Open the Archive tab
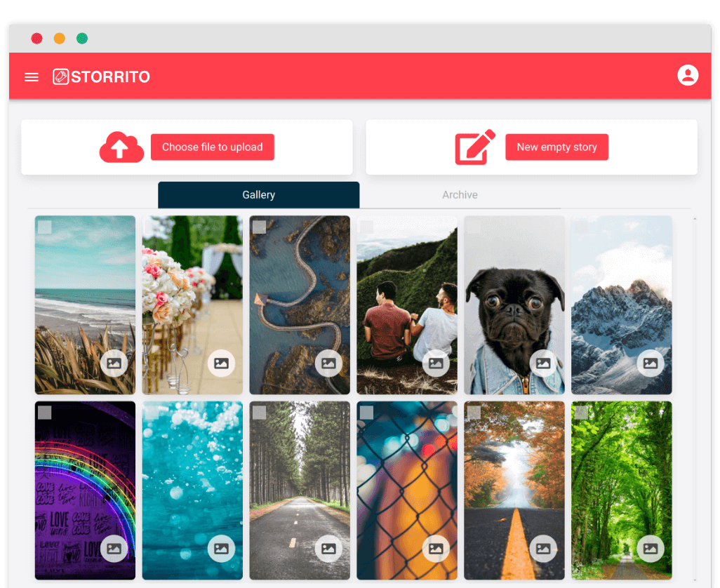 pyautogui.click(x=460, y=194)
